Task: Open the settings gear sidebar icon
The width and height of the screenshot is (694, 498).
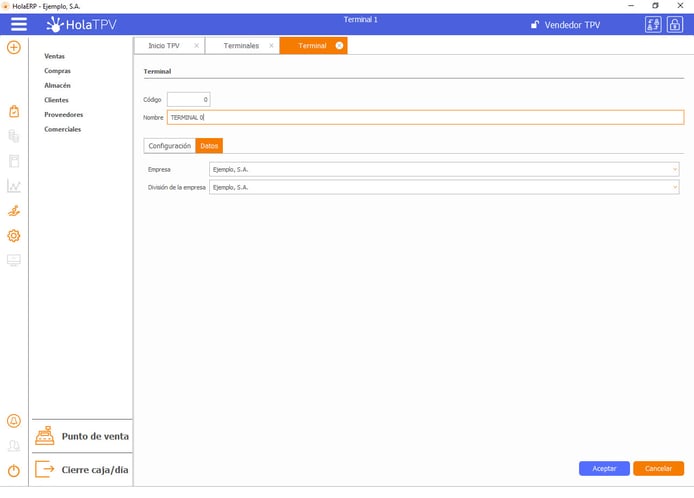Action: coord(14,235)
